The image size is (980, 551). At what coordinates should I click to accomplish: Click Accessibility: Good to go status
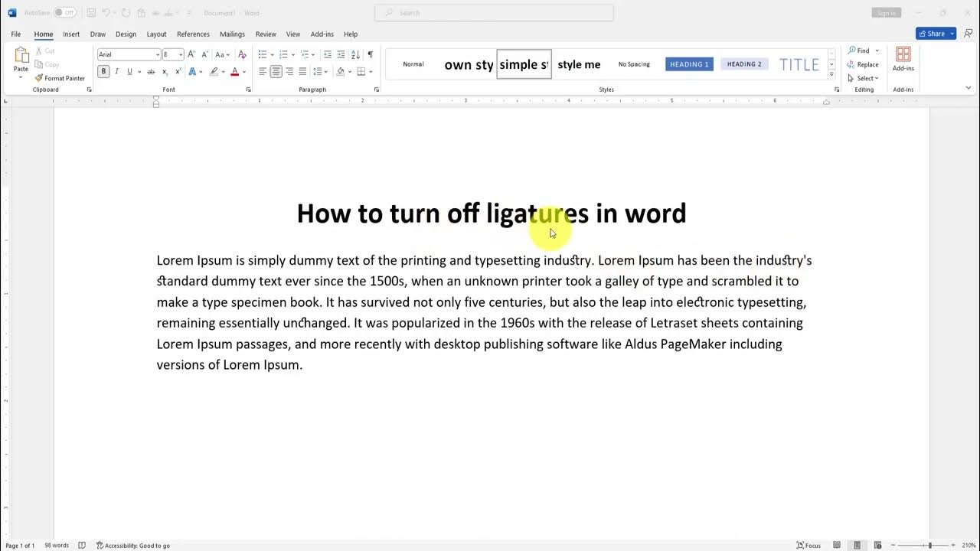(133, 546)
